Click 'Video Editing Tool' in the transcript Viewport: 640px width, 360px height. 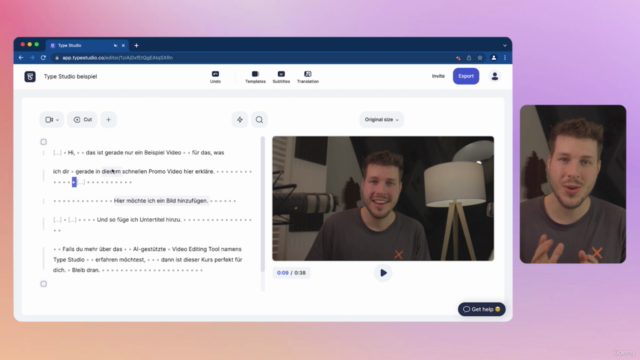click(196, 249)
